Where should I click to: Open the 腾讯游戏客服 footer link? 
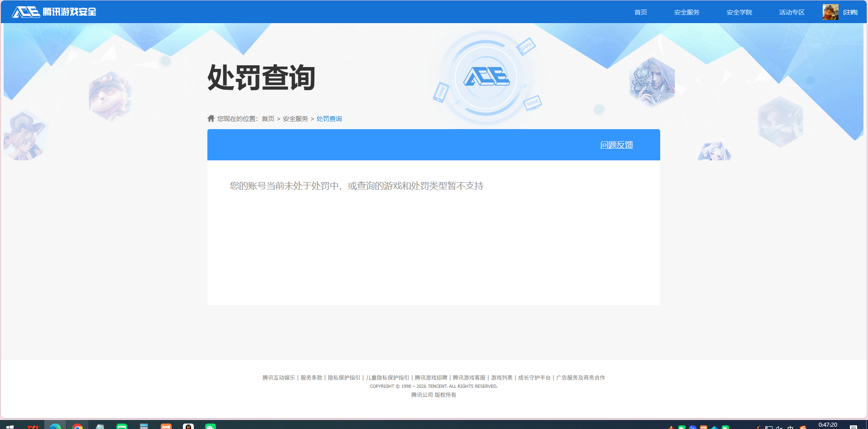coord(469,378)
